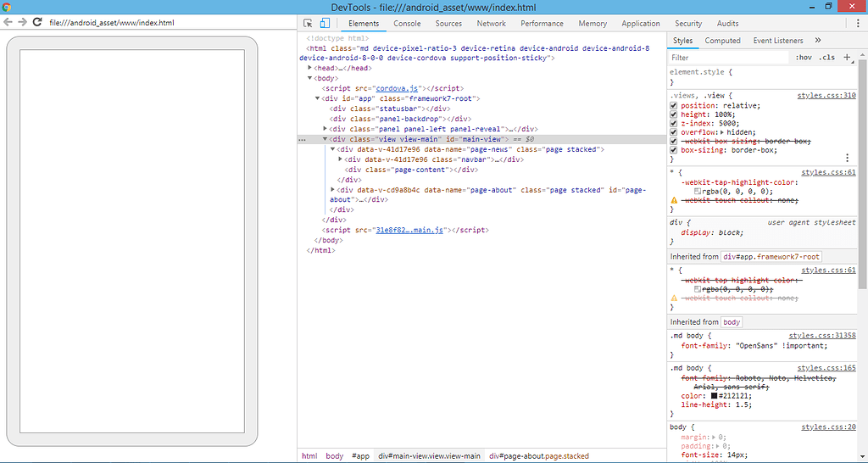This screenshot has height=463, width=868.
Task: Expand the navbar div node
Action: click(x=341, y=159)
